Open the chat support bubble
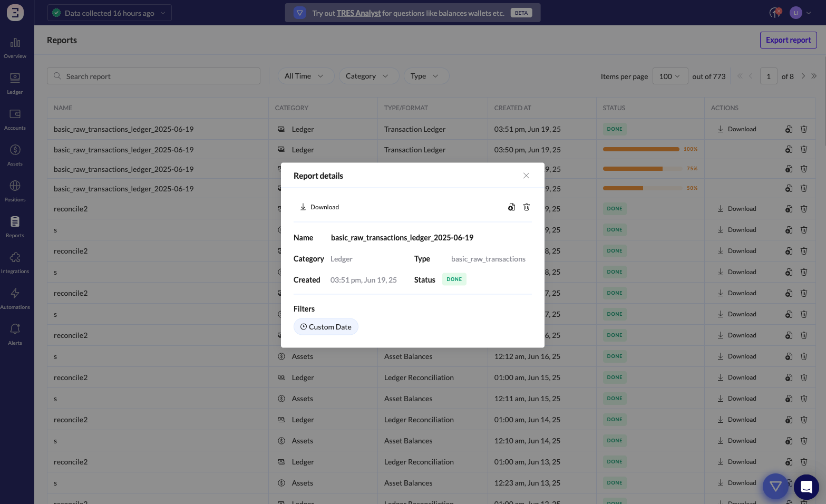 (806, 487)
